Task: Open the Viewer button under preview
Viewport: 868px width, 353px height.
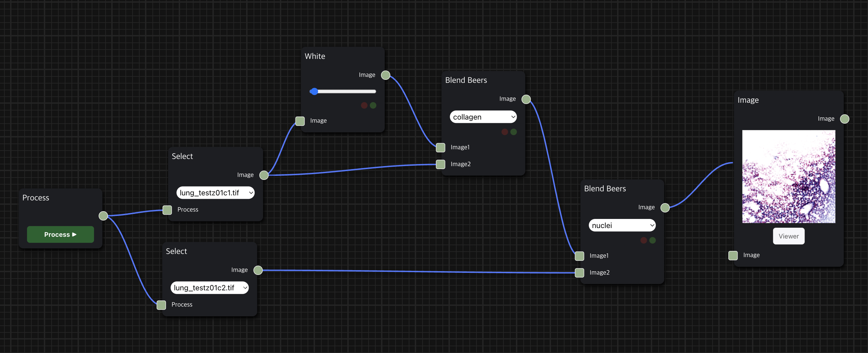Action: coord(788,236)
